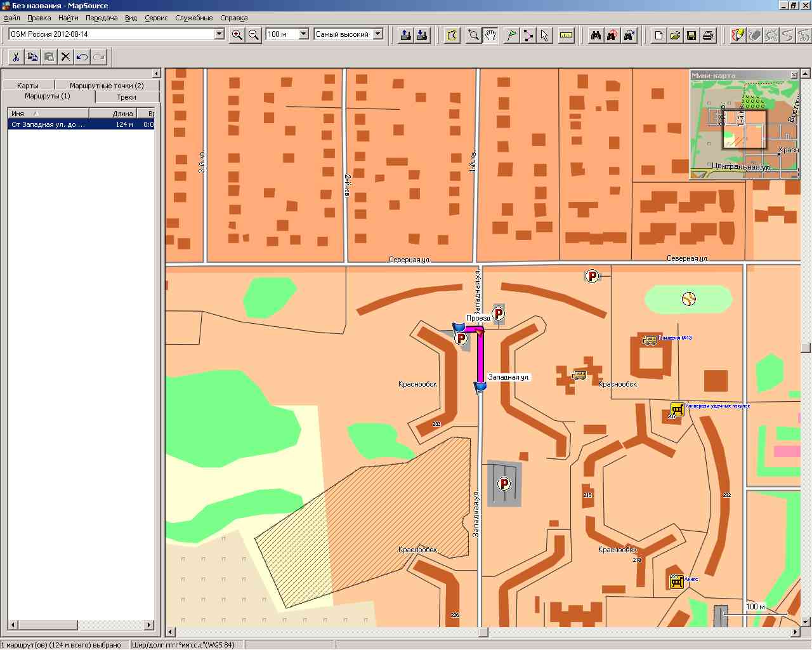Select the map selection tool

[x=452, y=35]
